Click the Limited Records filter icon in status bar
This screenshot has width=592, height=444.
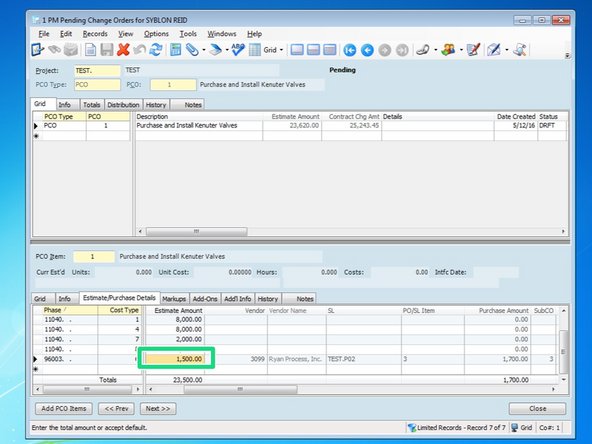[x=412, y=427]
